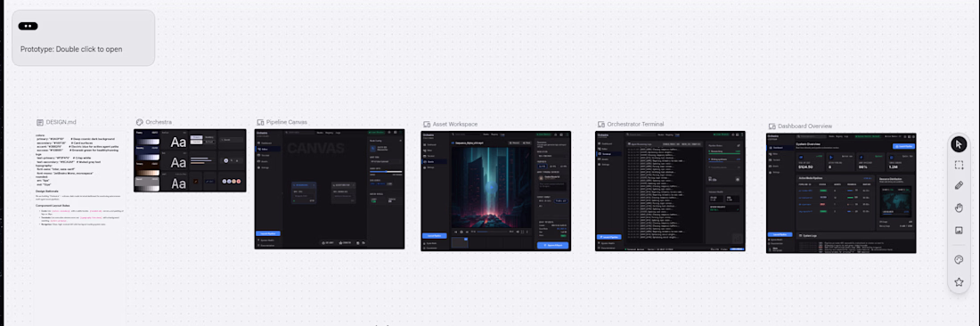Click the device icon beside Orchestrator Terminal

(x=601, y=125)
